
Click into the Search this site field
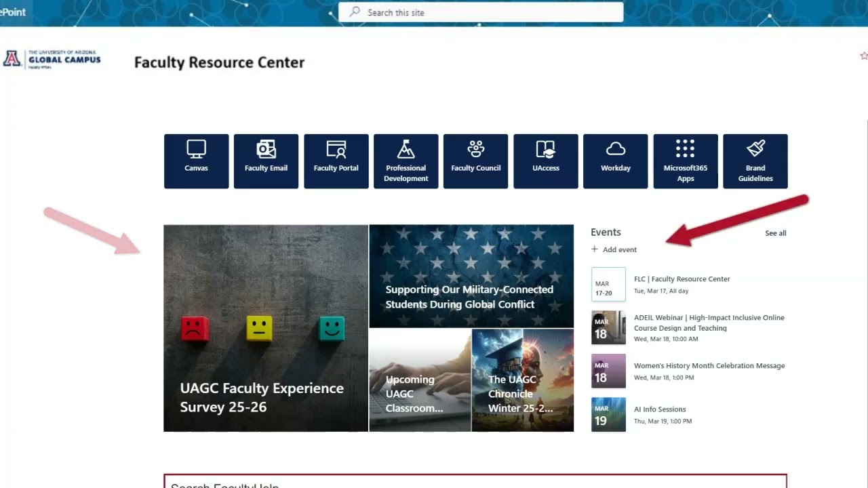481,12
